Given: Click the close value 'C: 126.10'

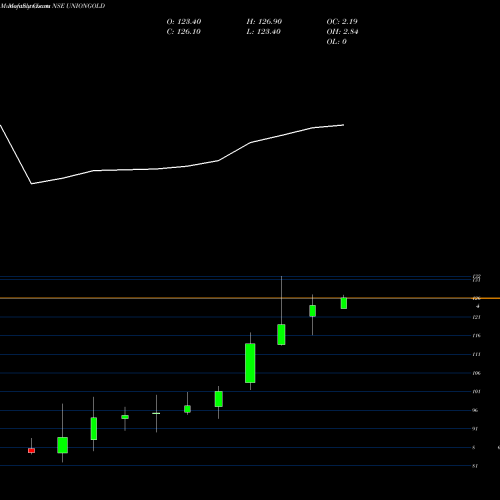Looking at the screenshot, I should [x=184, y=32].
